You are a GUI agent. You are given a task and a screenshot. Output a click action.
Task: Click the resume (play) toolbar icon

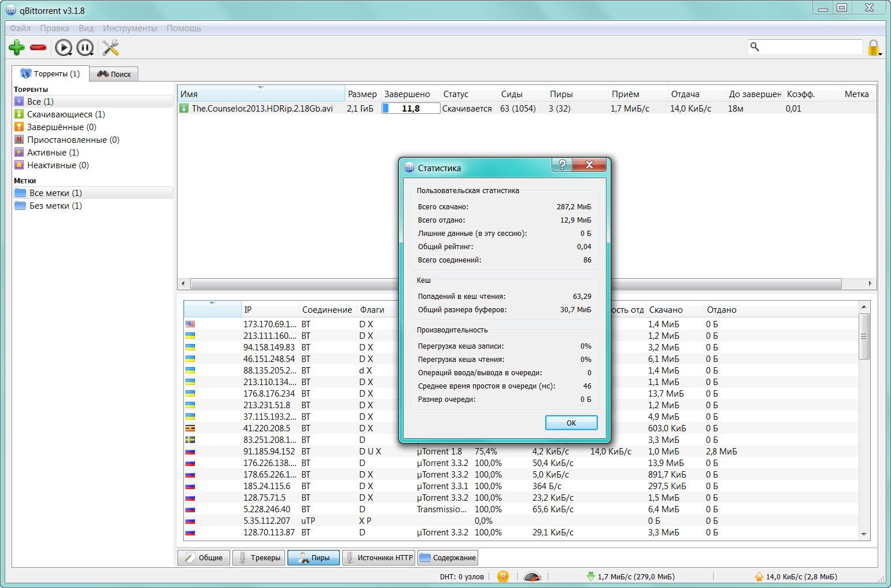(64, 47)
